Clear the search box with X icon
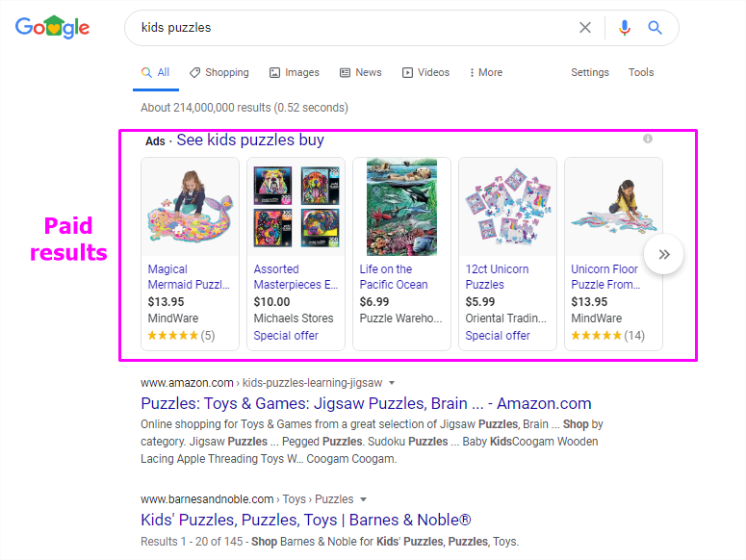746x560 pixels. pyautogui.click(x=585, y=28)
